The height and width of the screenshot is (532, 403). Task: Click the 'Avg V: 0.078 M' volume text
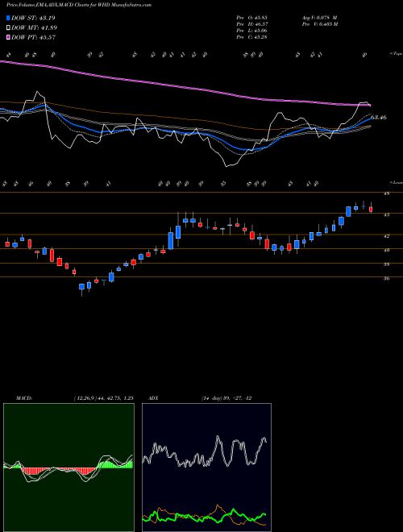319,18
